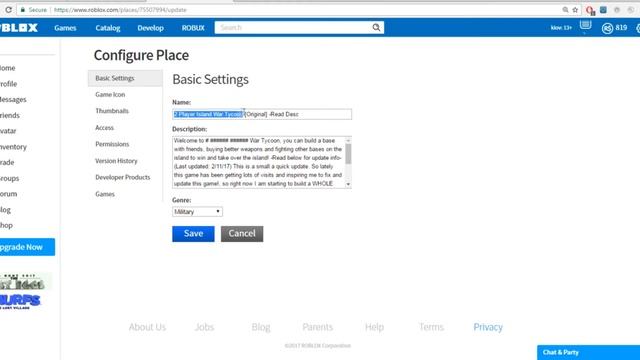The image size is (640, 360).
Task: Open the Terms footer link
Action: coord(431,327)
